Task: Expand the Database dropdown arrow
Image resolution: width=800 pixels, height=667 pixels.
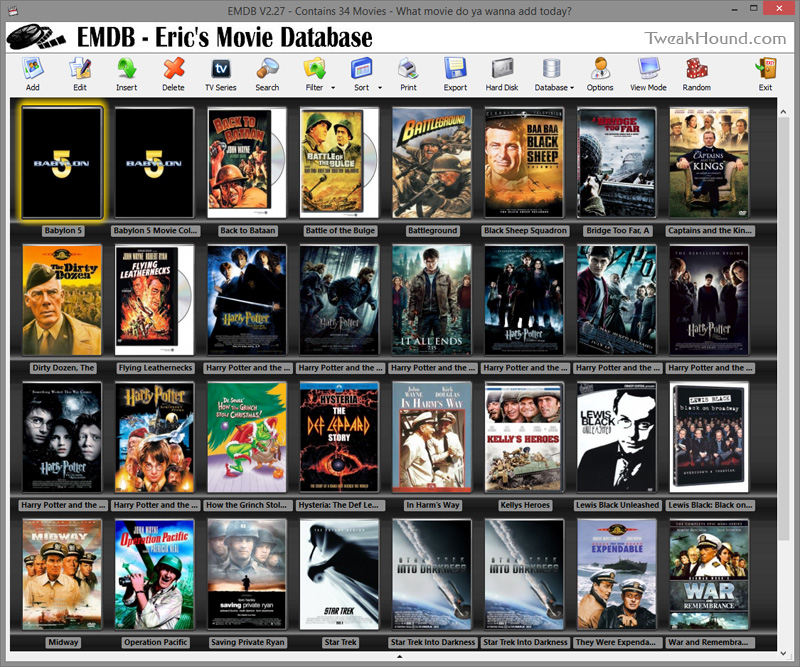Action: pyautogui.click(x=572, y=88)
